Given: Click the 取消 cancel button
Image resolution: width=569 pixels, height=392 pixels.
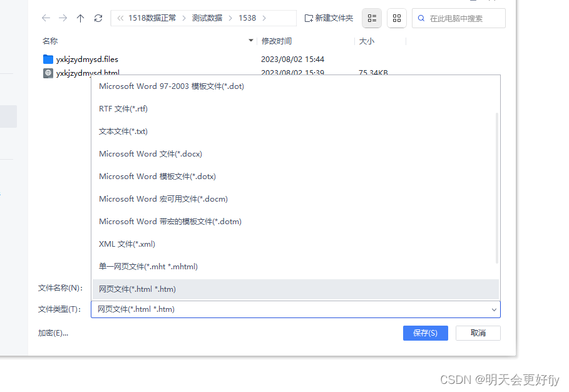Looking at the screenshot, I should (478, 333).
